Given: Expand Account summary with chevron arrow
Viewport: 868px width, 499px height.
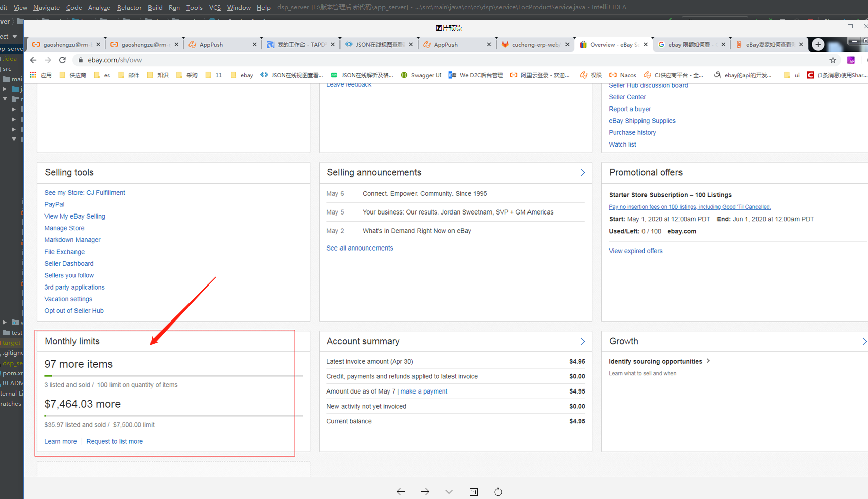Looking at the screenshot, I should click(x=583, y=342).
